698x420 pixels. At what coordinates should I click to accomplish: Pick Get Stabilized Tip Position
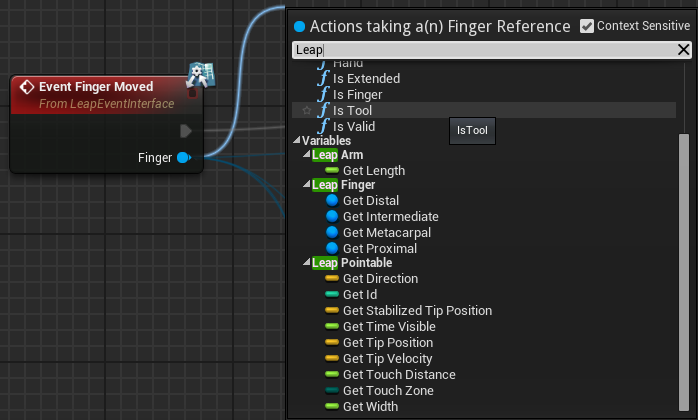click(x=408, y=310)
